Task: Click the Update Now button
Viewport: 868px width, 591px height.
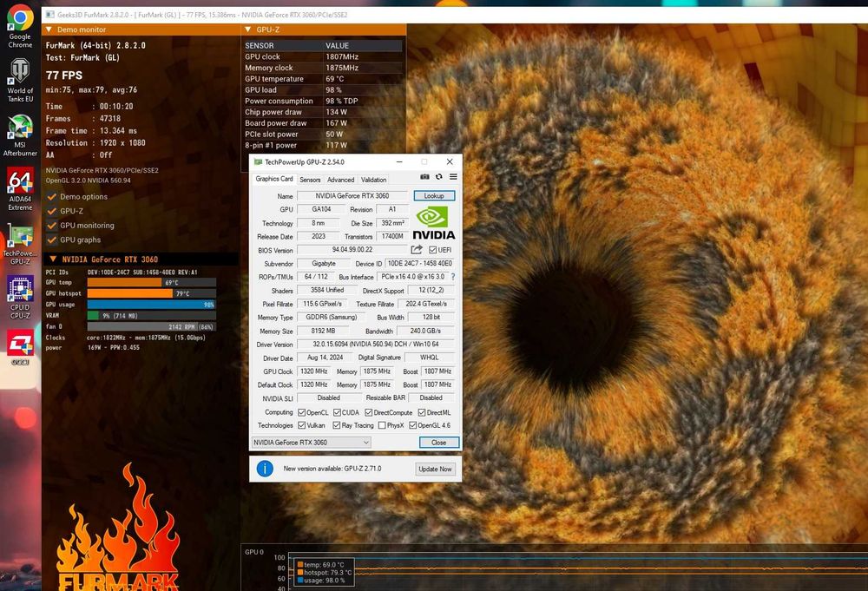Action: coord(435,469)
